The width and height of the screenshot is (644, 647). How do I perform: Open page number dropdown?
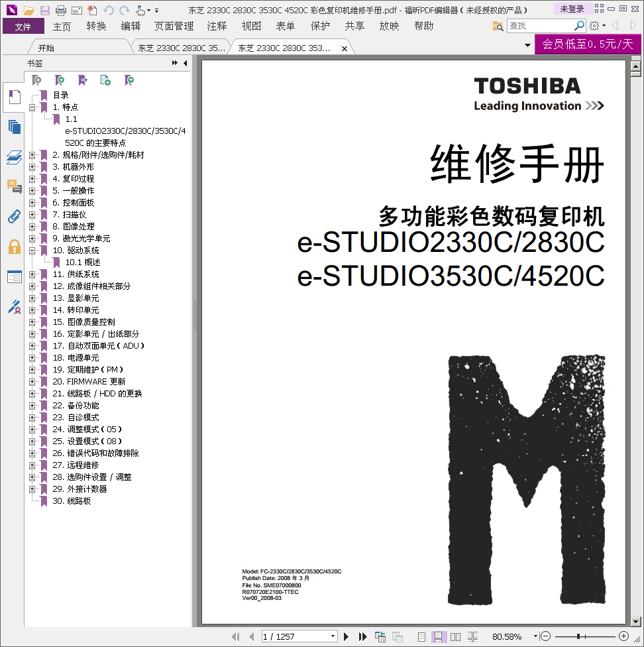pyautogui.click(x=333, y=636)
